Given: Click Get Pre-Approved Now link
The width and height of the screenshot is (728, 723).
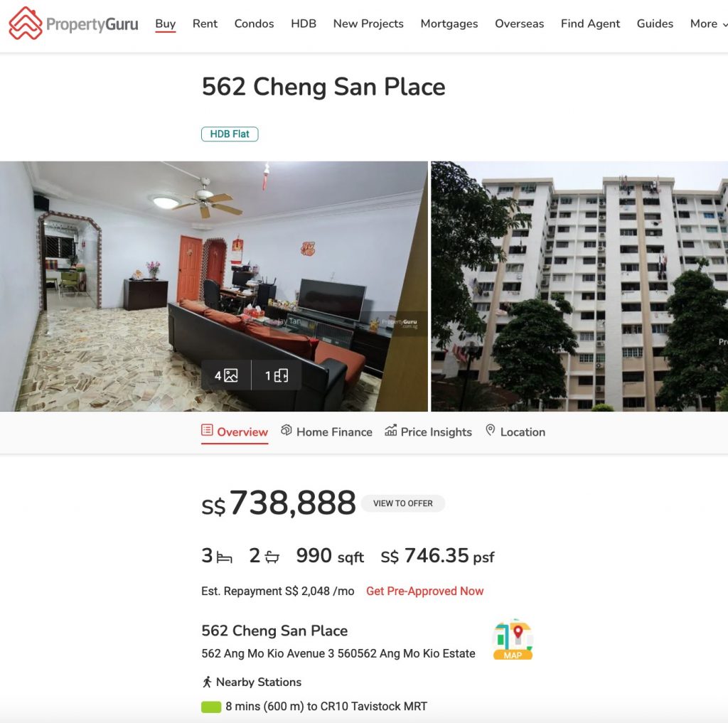Looking at the screenshot, I should point(425,591).
